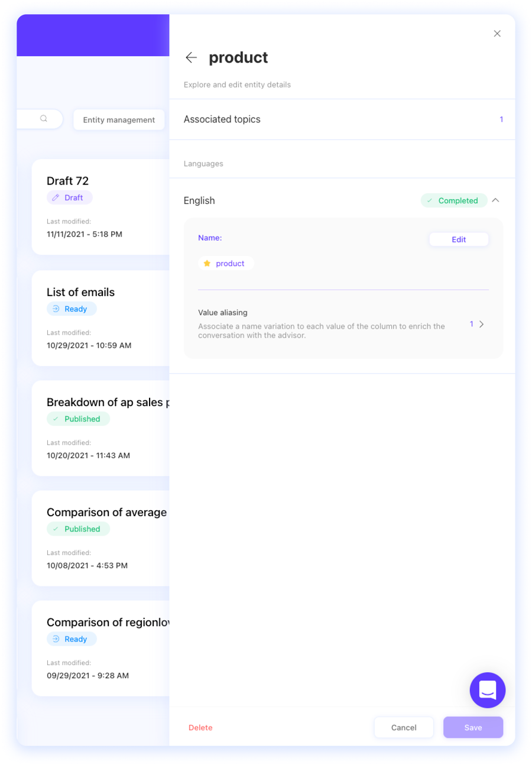Screen dimensions: 532x765
Task: Open Value aliasing details chevron
Action: (x=482, y=324)
